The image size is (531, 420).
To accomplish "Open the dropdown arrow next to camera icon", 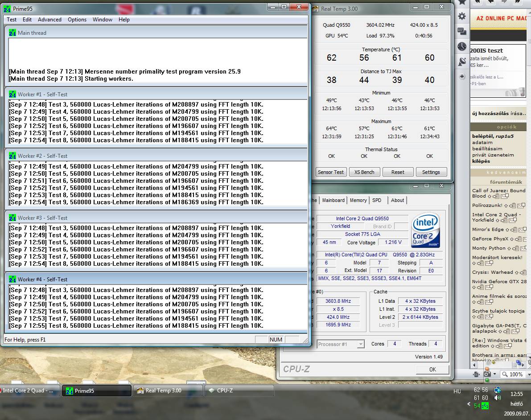I will [494, 374].
